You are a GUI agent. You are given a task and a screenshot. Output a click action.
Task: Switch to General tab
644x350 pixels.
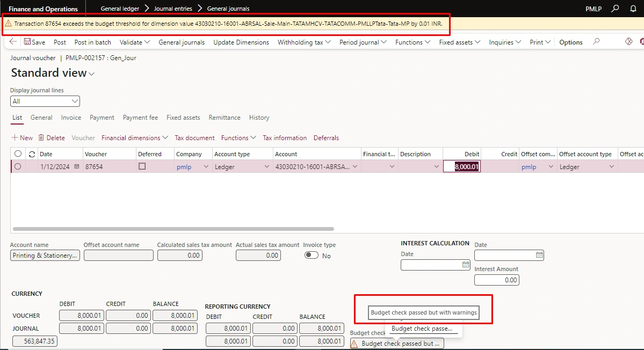[x=41, y=118]
